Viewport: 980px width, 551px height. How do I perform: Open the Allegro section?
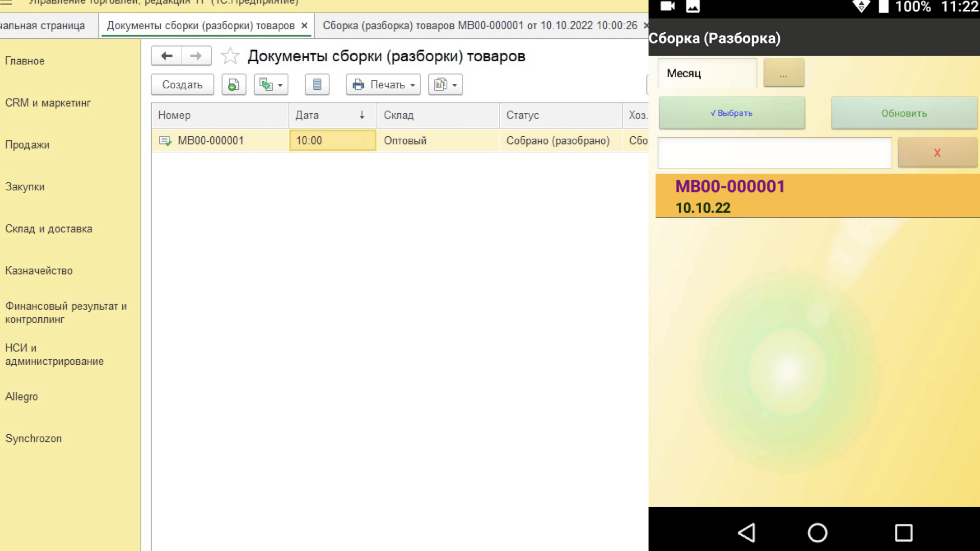click(x=21, y=396)
